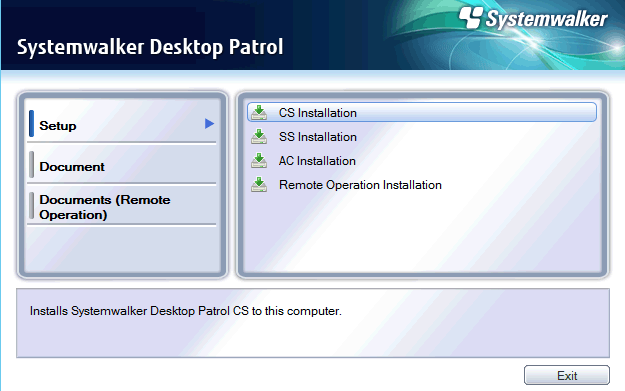Open the Setup menu section
This screenshot has width=625, height=391.
[x=122, y=124]
